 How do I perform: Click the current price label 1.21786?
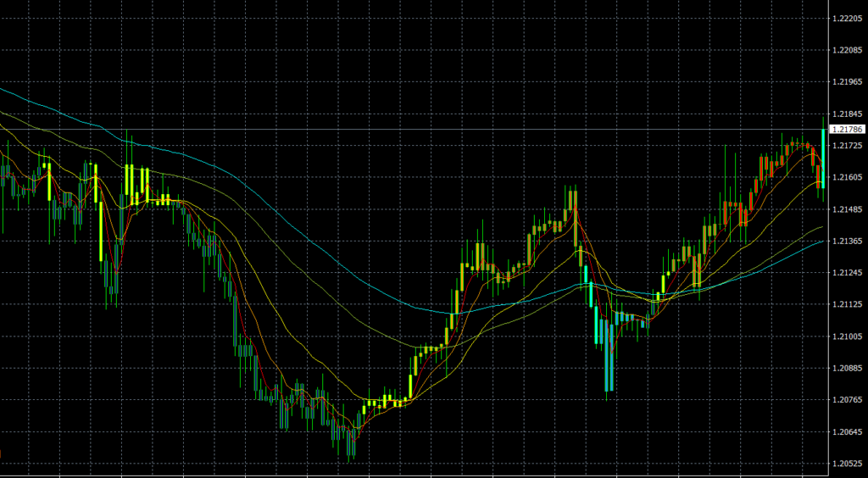(x=848, y=130)
